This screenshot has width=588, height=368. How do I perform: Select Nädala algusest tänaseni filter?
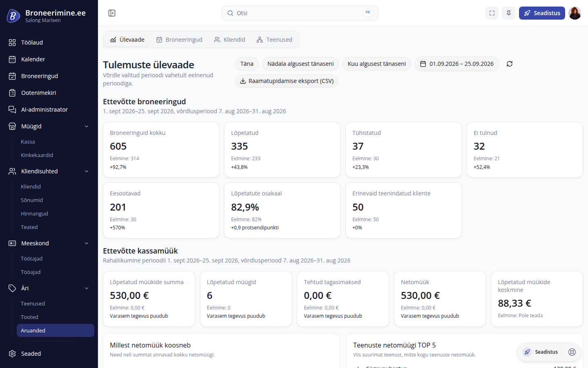(301, 64)
